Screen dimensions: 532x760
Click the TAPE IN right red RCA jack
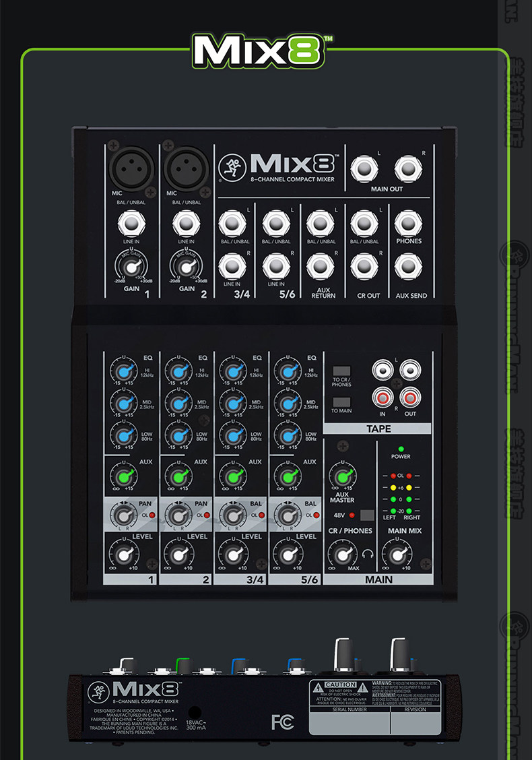click(383, 398)
